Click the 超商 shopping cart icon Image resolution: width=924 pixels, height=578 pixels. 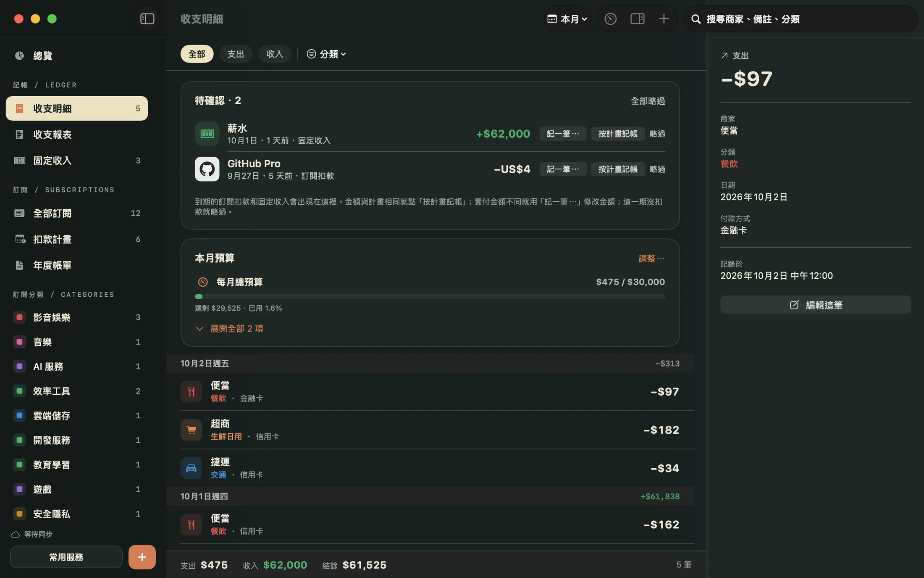click(191, 430)
